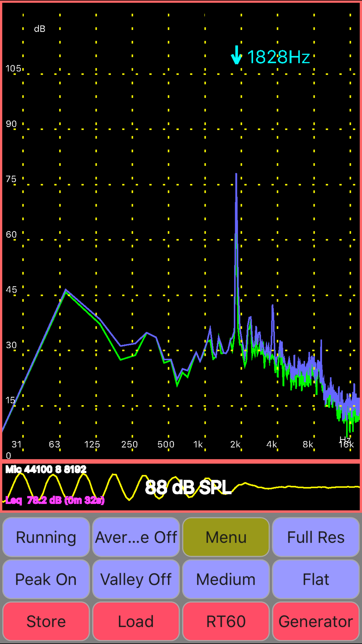This screenshot has height=644, width=362.
Task: Tap the yellow waveform oscilloscope display
Action: (181, 487)
